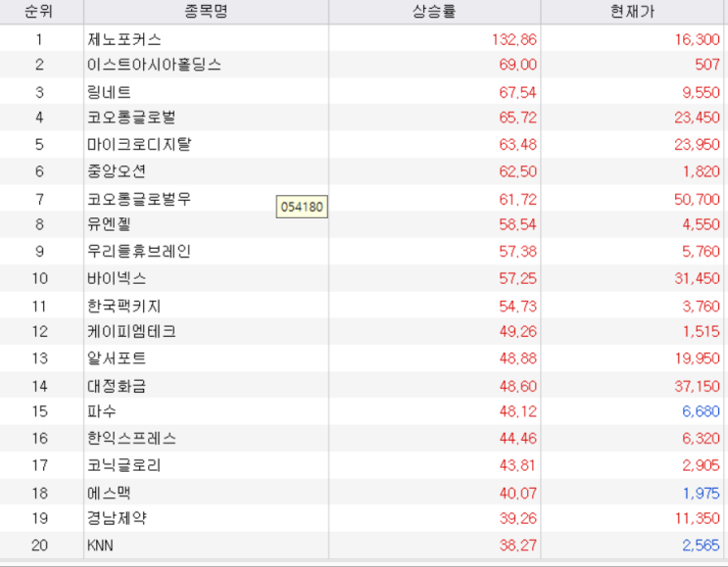Viewport: 728px width, 567px height.
Task: Select stock 코오롱글로벌 in row 4
Action: [131, 117]
